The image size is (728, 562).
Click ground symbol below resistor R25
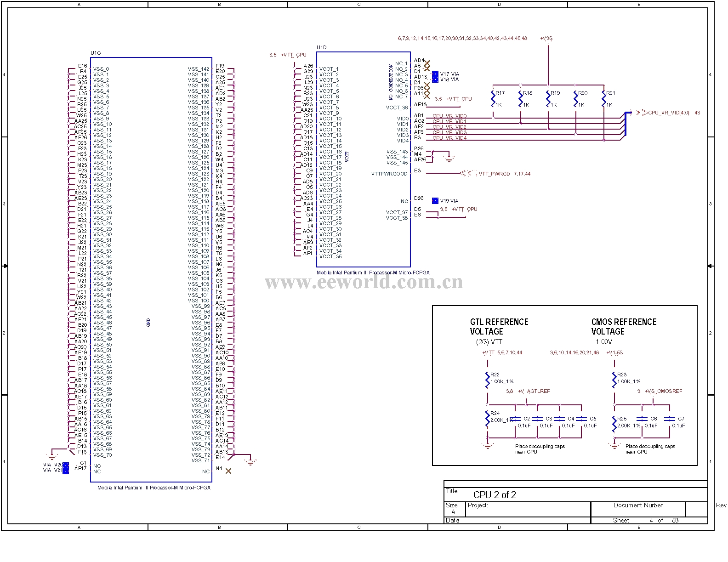(x=614, y=445)
